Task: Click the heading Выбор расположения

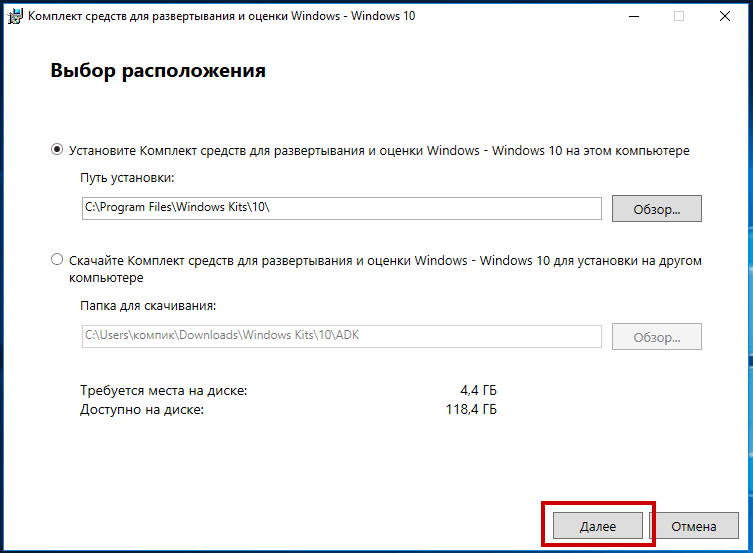Action: point(158,71)
